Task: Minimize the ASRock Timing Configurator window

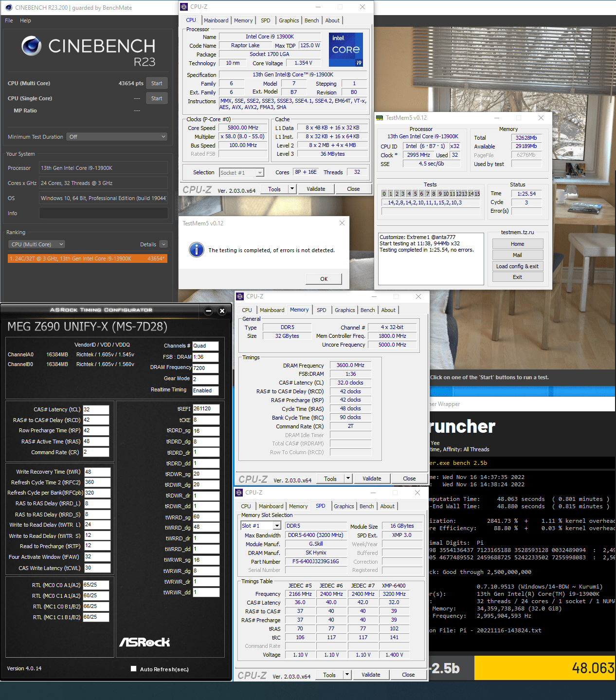Action: click(x=208, y=311)
